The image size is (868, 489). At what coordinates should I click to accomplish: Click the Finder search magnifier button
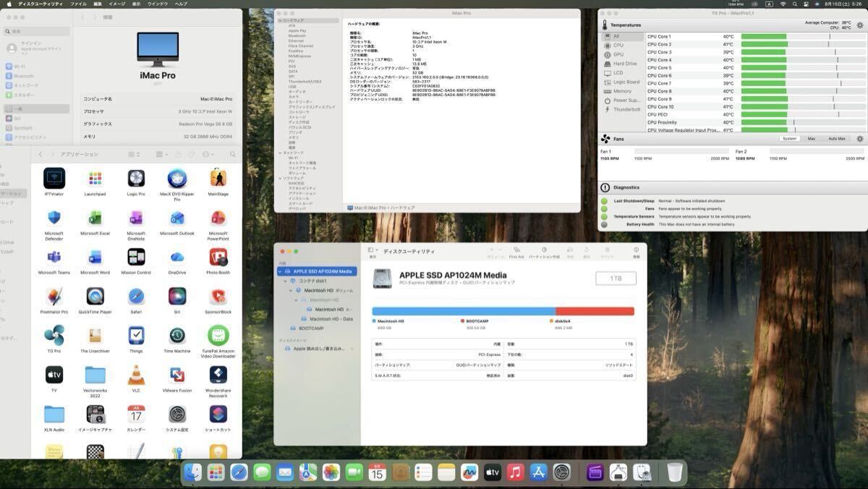(x=232, y=154)
